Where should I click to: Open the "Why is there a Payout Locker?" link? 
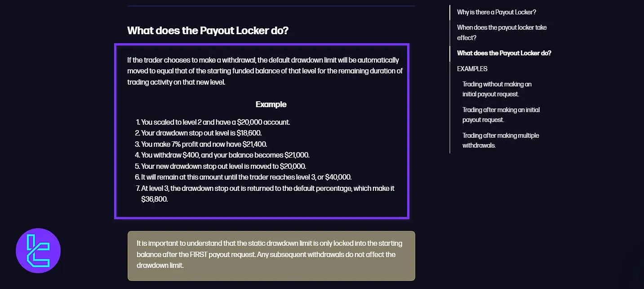pos(496,12)
